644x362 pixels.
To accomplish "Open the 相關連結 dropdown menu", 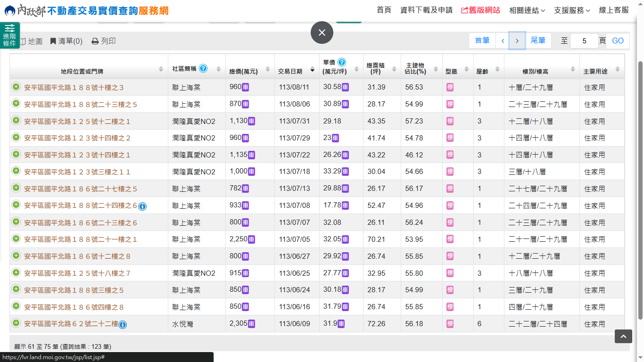I will (x=527, y=10).
